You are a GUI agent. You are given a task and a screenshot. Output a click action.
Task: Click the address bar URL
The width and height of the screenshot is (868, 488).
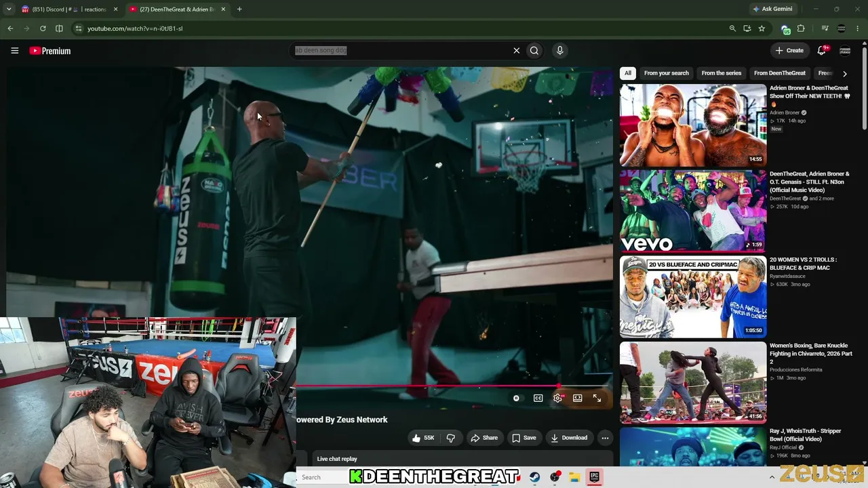(135, 28)
